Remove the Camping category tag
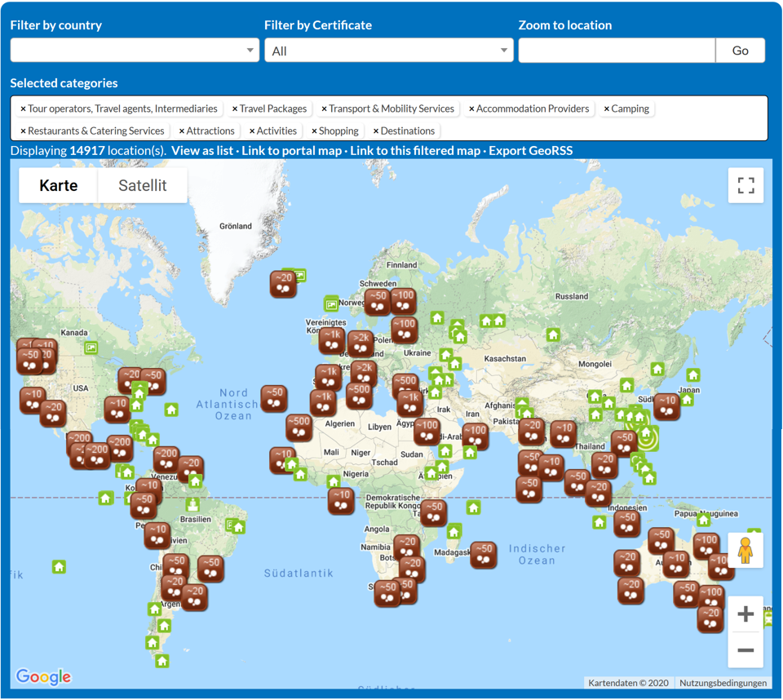The image size is (783, 700). 607,109
